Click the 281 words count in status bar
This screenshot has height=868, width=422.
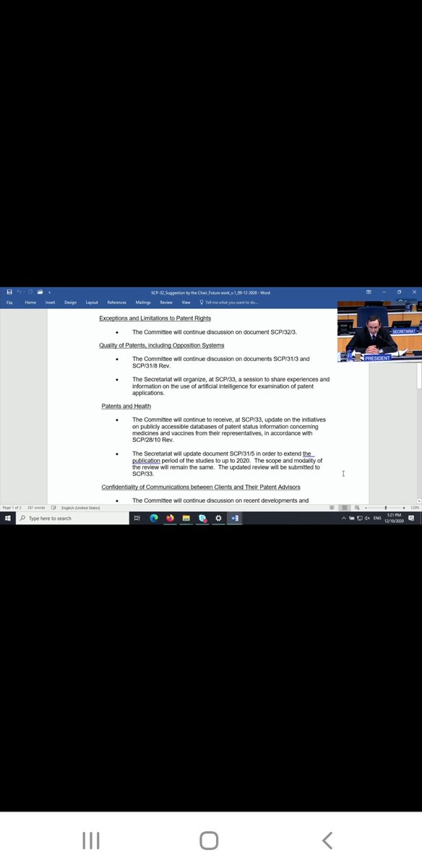coord(36,508)
